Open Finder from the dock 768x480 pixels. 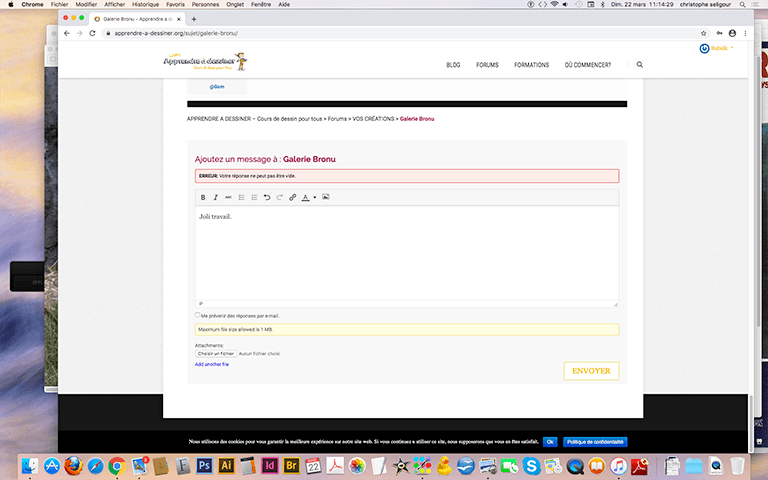pyautogui.click(x=30, y=466)
